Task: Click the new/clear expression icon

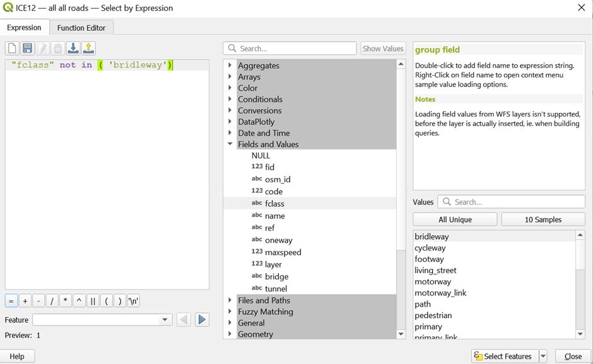Action: point(12,49)
